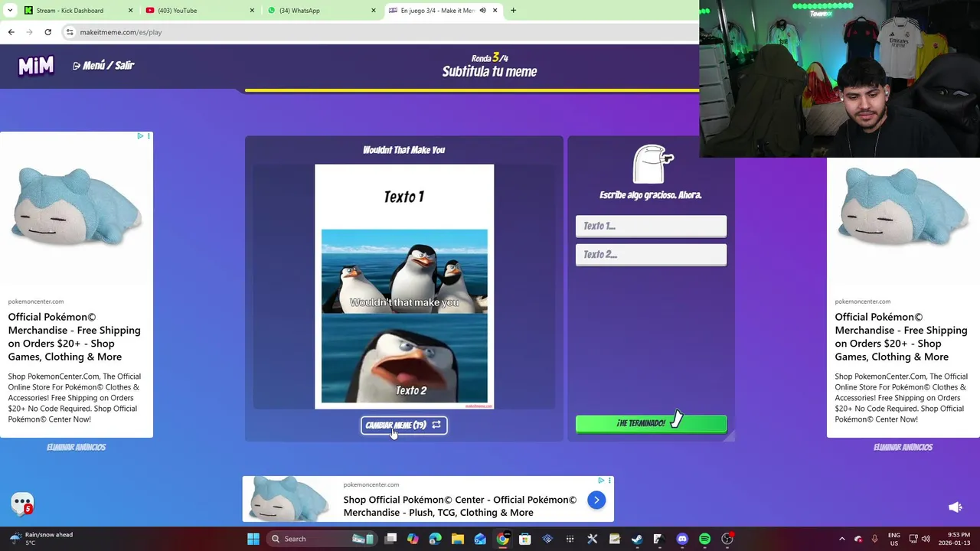Toggle the game sound speaker icon
The height and width of the screenshot is (551, 980).
coord(955,507)
